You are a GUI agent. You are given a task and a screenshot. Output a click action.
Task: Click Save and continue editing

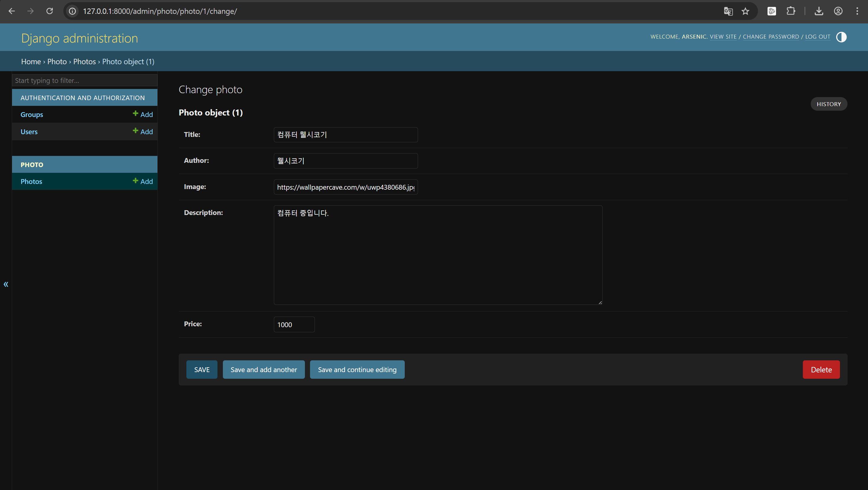[357, 370]
